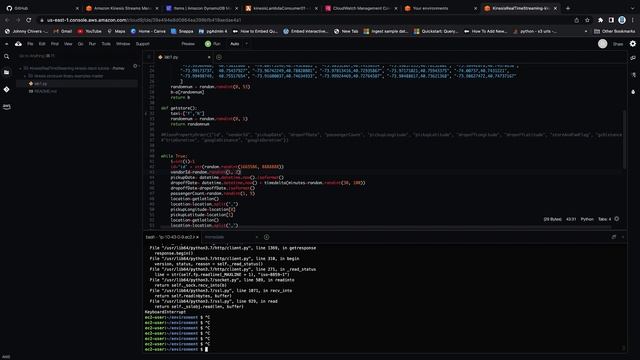
Task: Add a new editor tab with plus icon
Action: 219,57
